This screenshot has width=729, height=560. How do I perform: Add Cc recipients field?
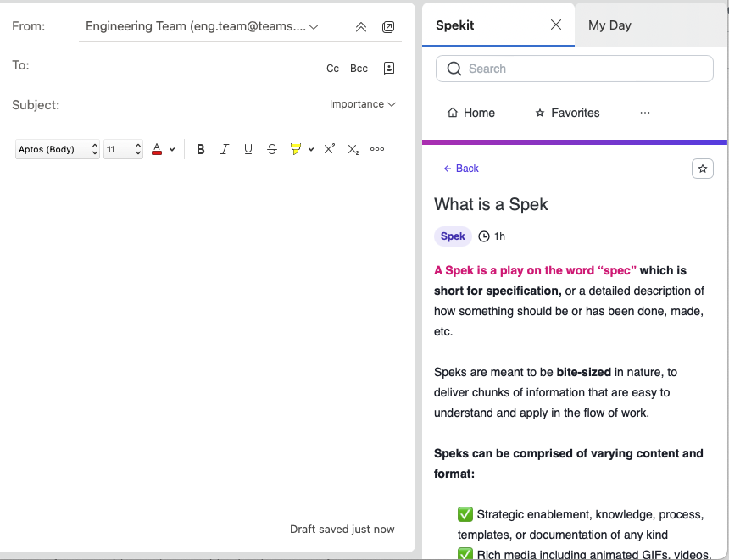[x=332, y=69]
